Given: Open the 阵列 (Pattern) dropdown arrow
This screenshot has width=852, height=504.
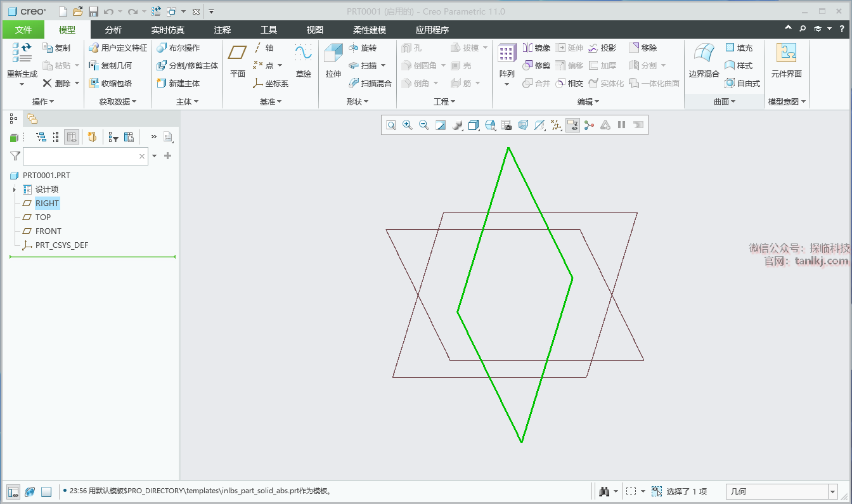Looking at the screenshot, I should [507, 84].
